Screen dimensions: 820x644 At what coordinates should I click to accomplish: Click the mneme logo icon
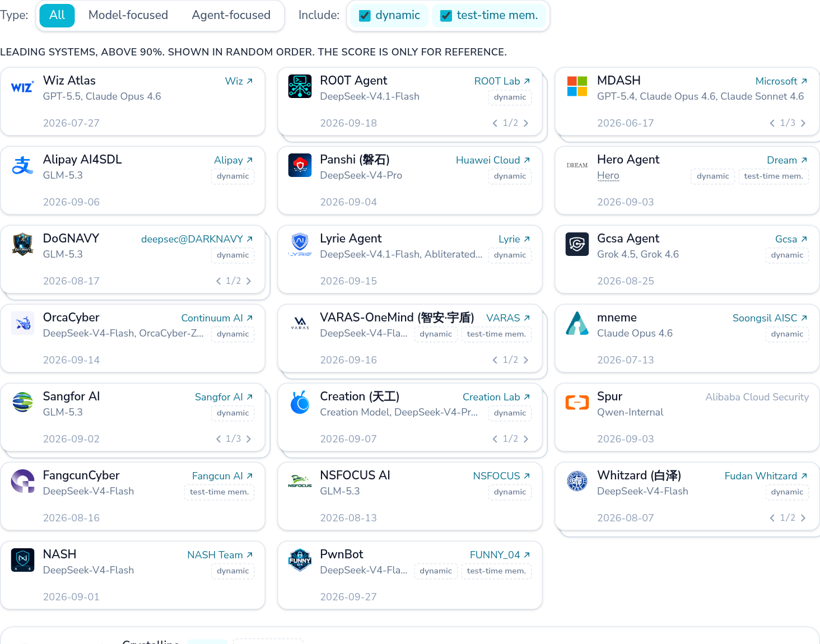[577, 323]
